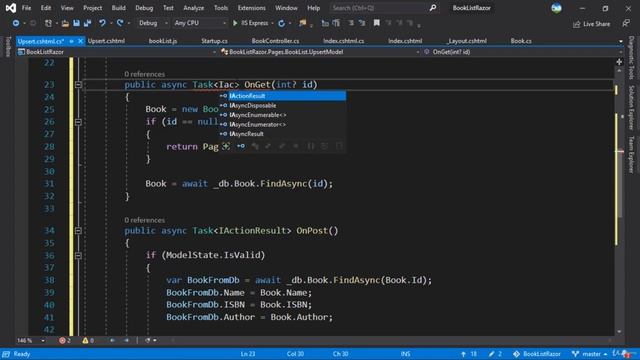Screen dimensions: 640x360
Task: Open the Help menu
Action: click(x=313, y=8)
